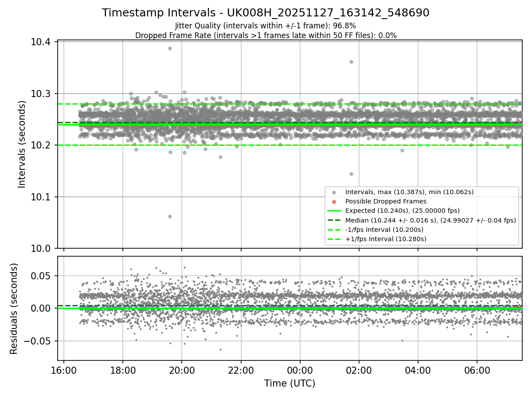Image resolution: width=532 pixels, height=399 pixels.
Task: Click the 20:00 time tick label
Action: pos(182,370)
